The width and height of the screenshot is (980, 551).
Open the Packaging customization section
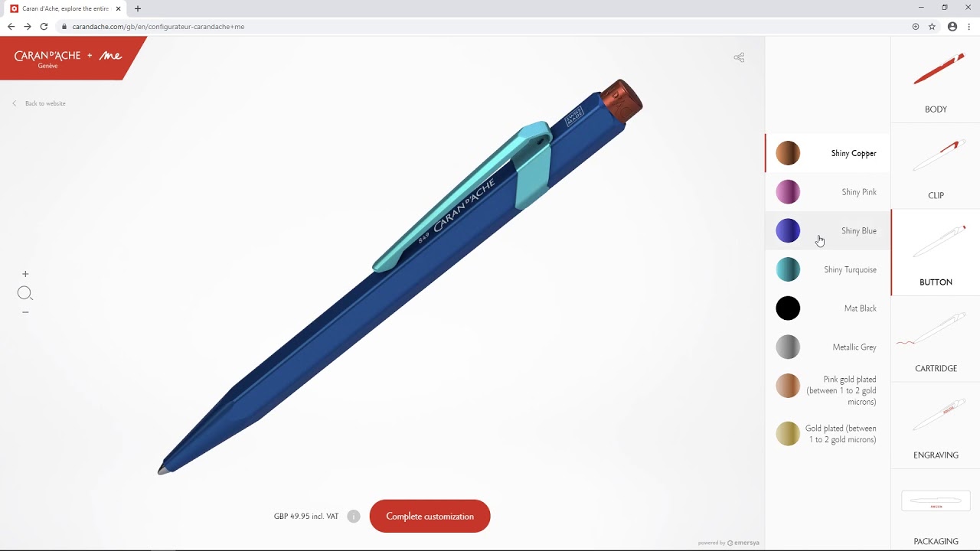[x=936, y=510]
